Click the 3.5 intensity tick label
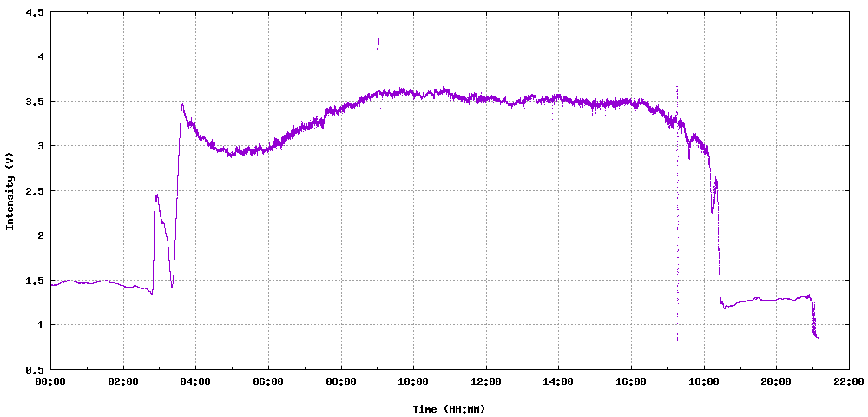Viewport: 868px width, 417px height. (35, 102)
